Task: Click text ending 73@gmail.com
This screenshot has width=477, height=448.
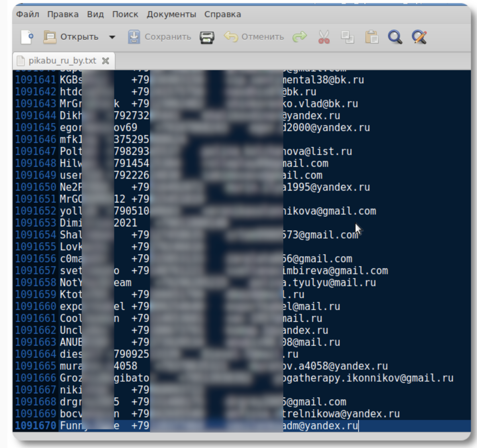Action: (x=320, y=235)
